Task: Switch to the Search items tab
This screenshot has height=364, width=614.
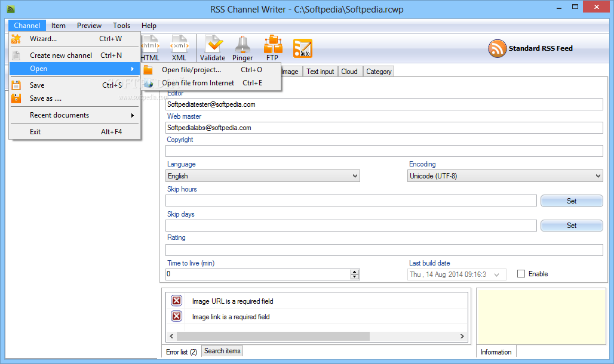Action: (x=222, y=351)
